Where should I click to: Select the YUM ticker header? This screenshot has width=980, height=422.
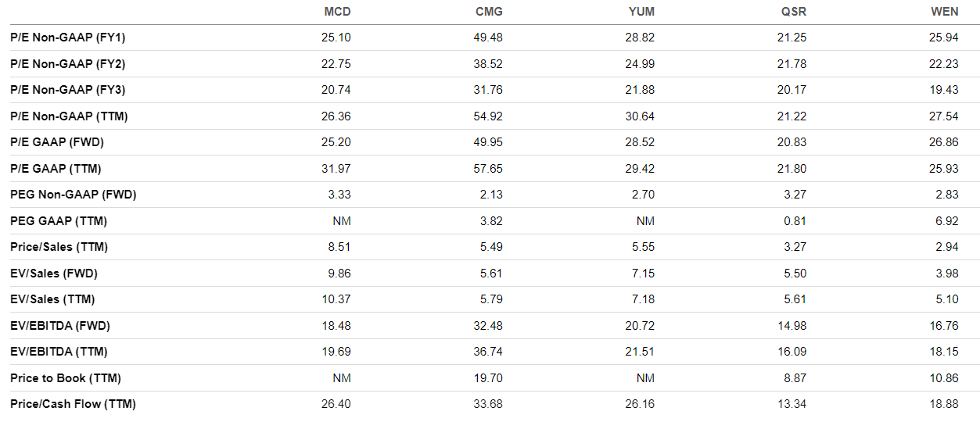click(641, 12)
